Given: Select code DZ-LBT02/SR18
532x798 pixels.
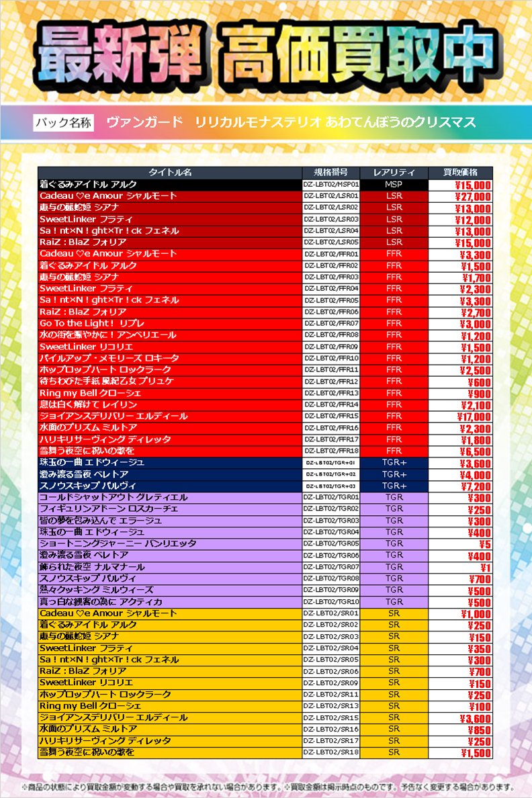Looking at the screenshot, I should tap(331, 752).
